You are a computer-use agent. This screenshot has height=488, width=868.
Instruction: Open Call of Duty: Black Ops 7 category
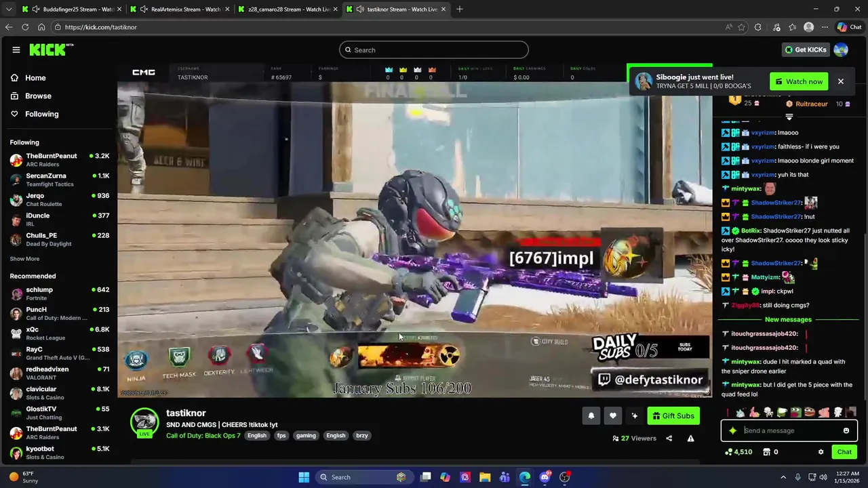click(x=203, y=436)
